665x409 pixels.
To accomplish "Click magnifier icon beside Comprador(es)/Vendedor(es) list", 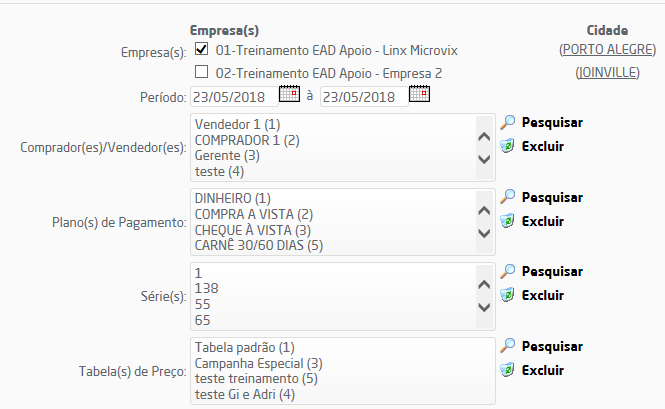I will point(508,122).
